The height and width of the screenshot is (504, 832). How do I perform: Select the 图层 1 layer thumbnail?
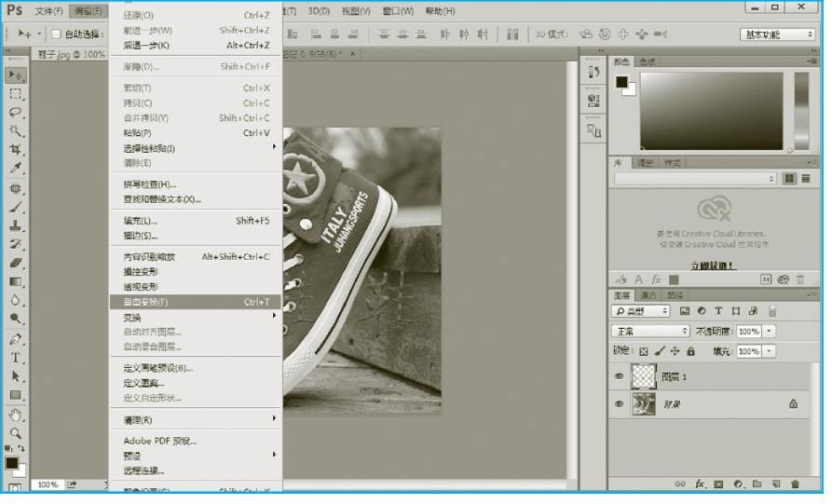[x=644, y=376]
